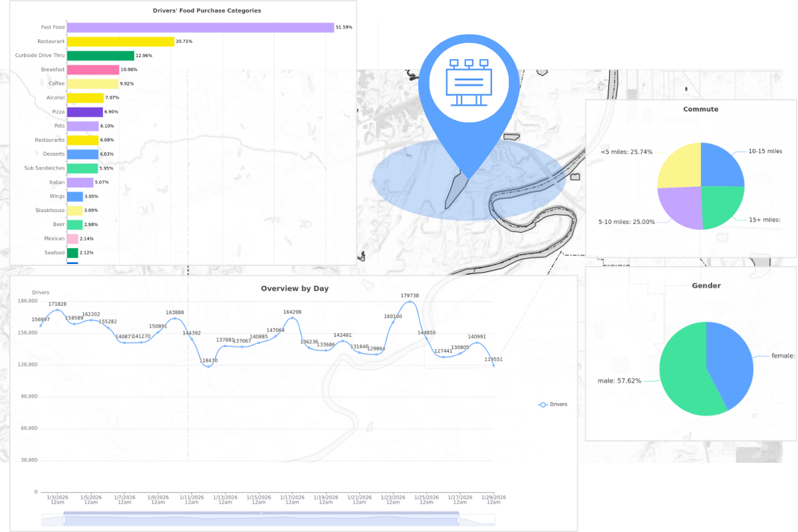798x532 pixels.
Task: Click the 179738 peak data point
Action: pyautogui.click(x=410, y=302)
